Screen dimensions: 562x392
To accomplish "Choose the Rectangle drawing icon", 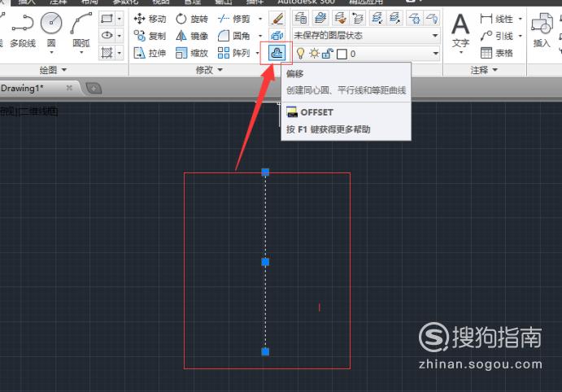I will click(x=107, y=19).
